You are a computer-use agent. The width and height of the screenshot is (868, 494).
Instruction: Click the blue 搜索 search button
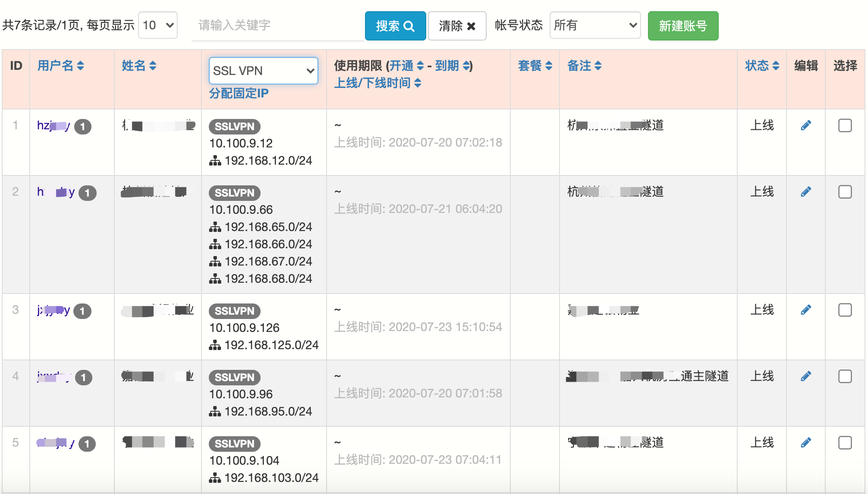coord(395,26)
